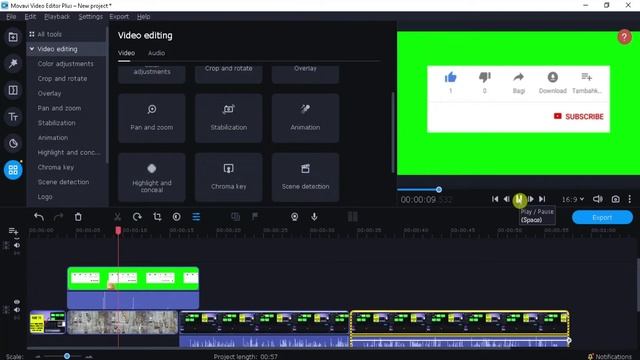Add a marker with flag icon
The width and height of the screenshot is (640, 360).
[255, 217]
